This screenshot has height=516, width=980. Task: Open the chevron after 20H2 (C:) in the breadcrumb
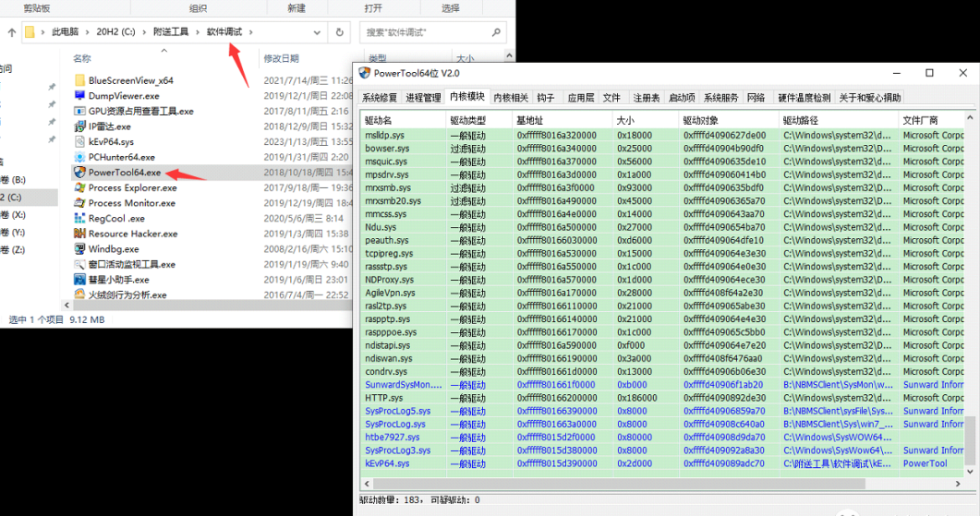142,32
